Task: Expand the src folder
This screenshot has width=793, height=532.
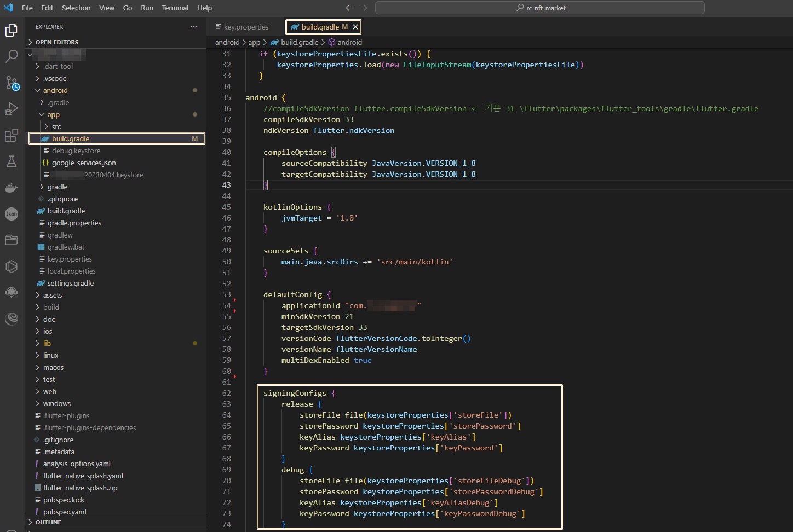Action: point(56,126)
